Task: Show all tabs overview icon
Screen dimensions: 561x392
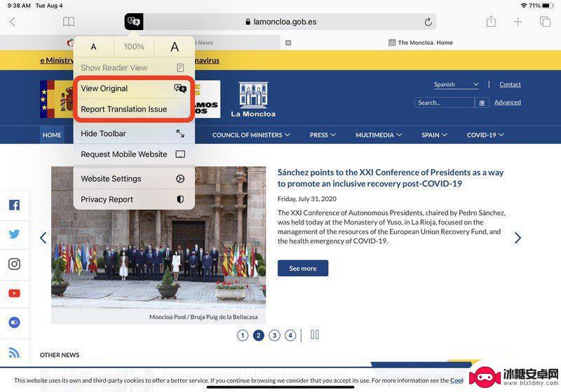Action: point(545,22)
